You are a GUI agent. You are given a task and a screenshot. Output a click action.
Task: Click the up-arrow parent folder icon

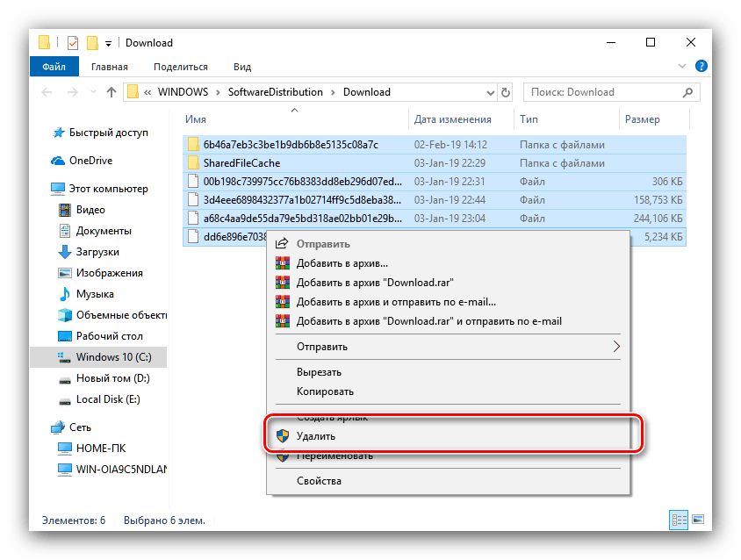[x=112, y=91]
